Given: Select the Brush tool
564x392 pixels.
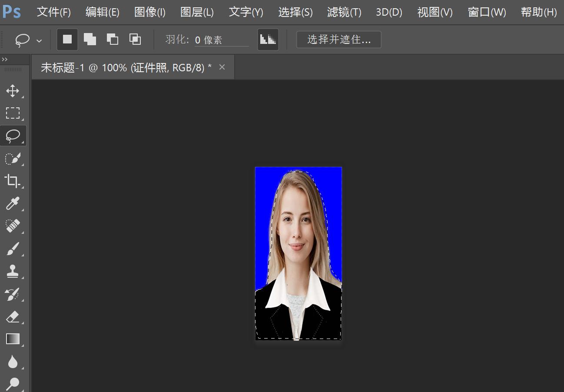Looking at the screenshot, I should click(x=13, y=249).
